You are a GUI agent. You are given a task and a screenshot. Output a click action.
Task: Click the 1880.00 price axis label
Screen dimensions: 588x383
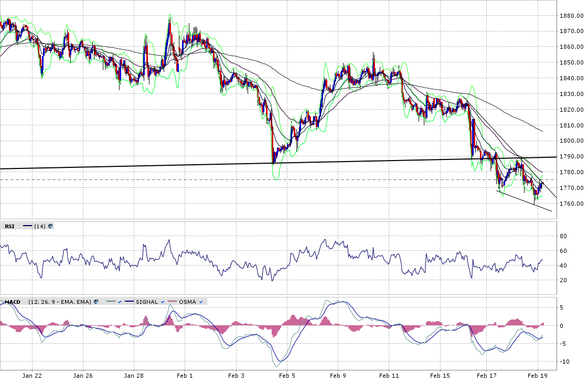(x=570, y=16)
